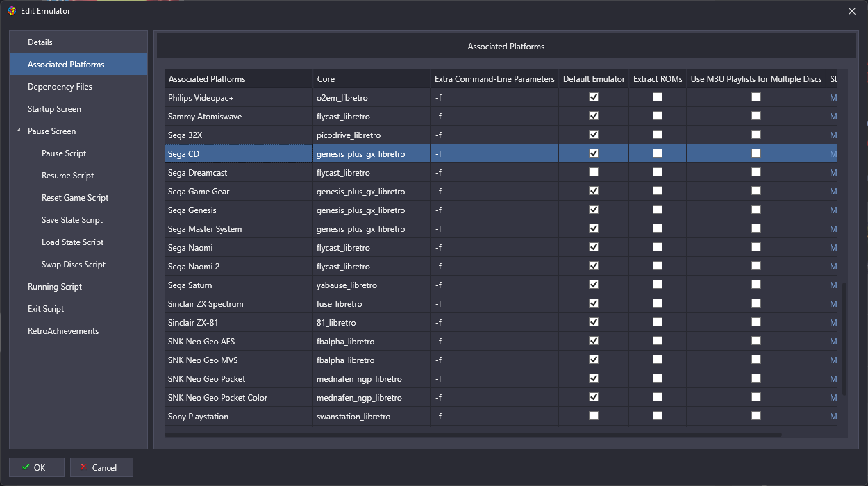Click the o2em_libretro core cell
The width and height of the screenshot is (868, 486).
(372, 97)
